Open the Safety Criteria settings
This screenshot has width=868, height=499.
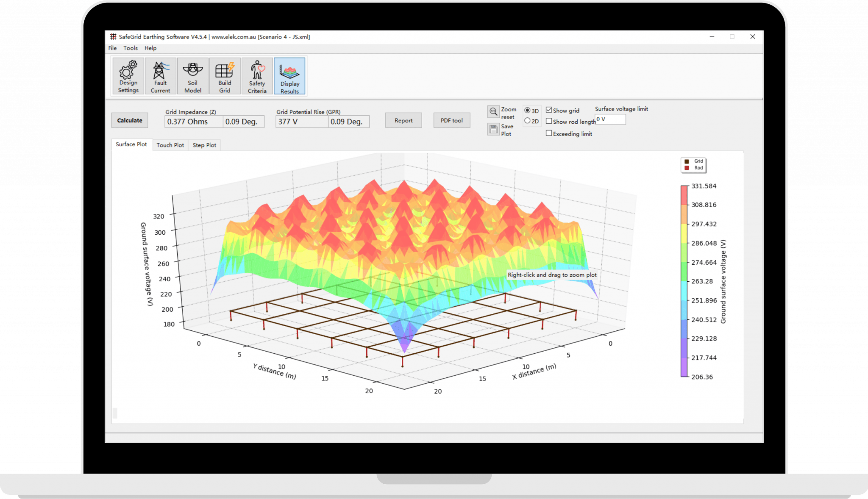[257, 76]
